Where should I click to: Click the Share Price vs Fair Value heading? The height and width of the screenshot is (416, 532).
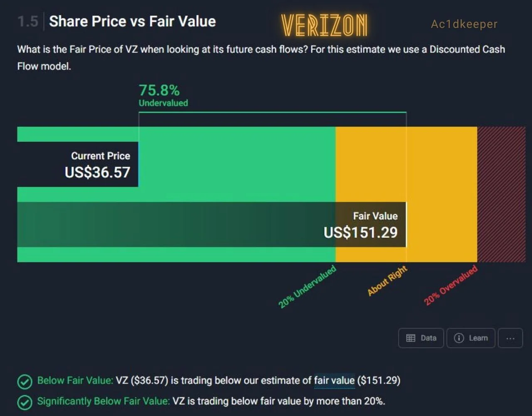point(133,21)
